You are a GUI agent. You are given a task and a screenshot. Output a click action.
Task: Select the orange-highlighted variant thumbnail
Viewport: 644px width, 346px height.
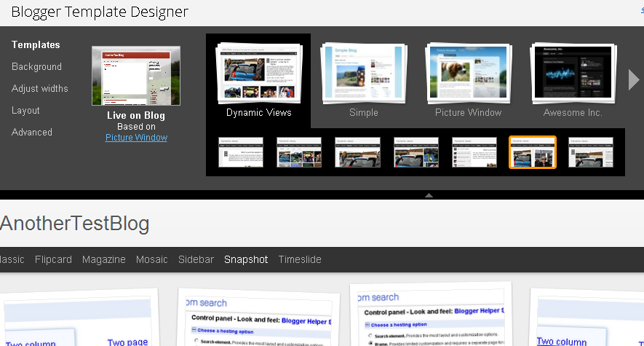(533, 152)
